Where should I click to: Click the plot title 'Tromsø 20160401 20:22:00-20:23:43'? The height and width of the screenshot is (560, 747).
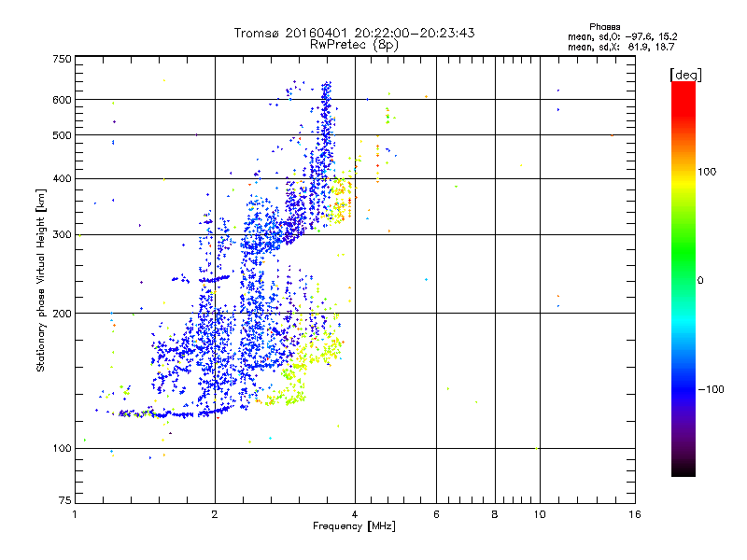click(x=354, y=33)
